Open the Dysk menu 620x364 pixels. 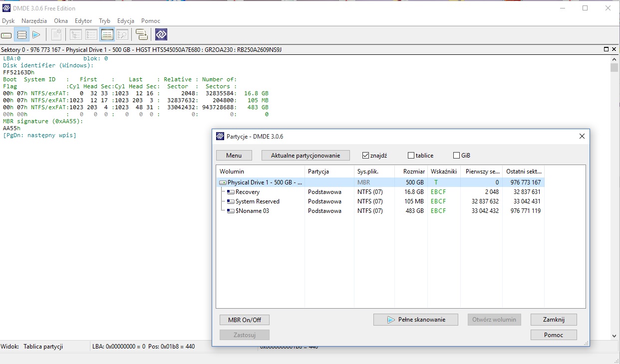pyautogui.click(x=8, y=21)
